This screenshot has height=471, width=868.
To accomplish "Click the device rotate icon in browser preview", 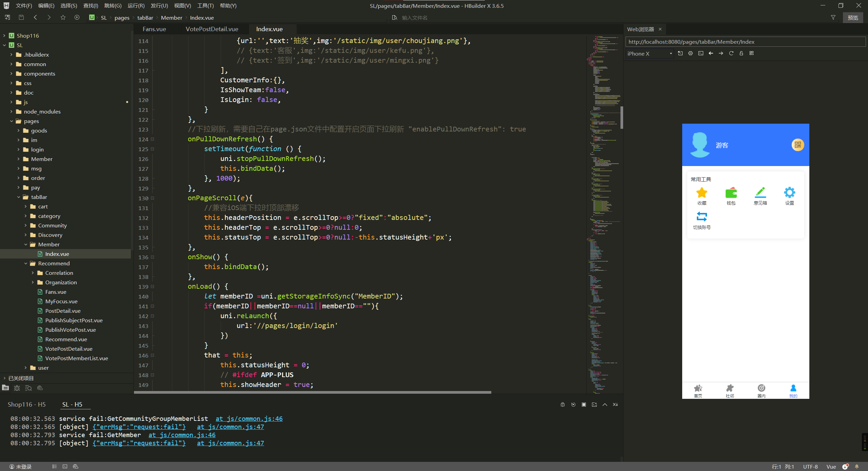I will click(680, 53).
